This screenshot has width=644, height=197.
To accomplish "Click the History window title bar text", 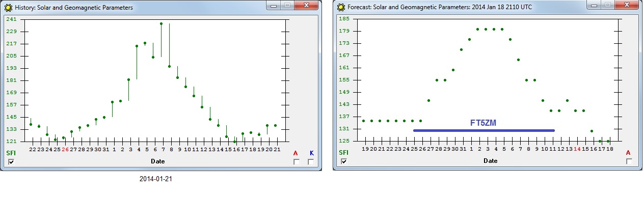I will [74, 8].
